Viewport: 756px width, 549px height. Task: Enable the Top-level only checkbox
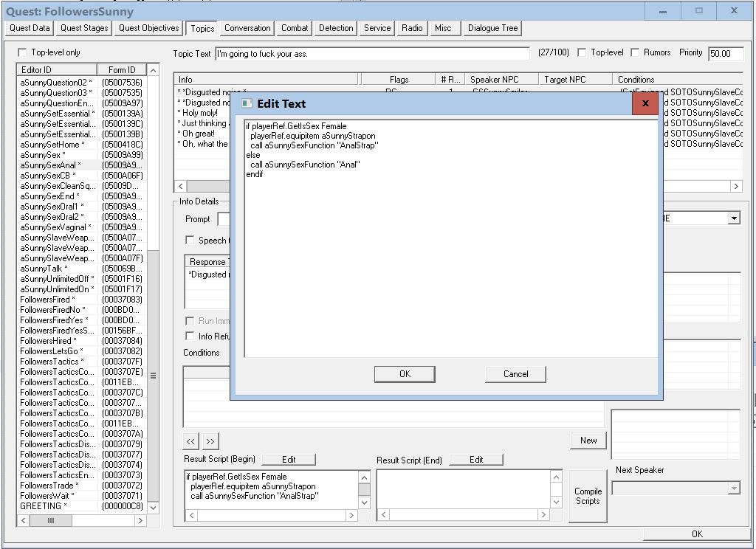point(22,52)
